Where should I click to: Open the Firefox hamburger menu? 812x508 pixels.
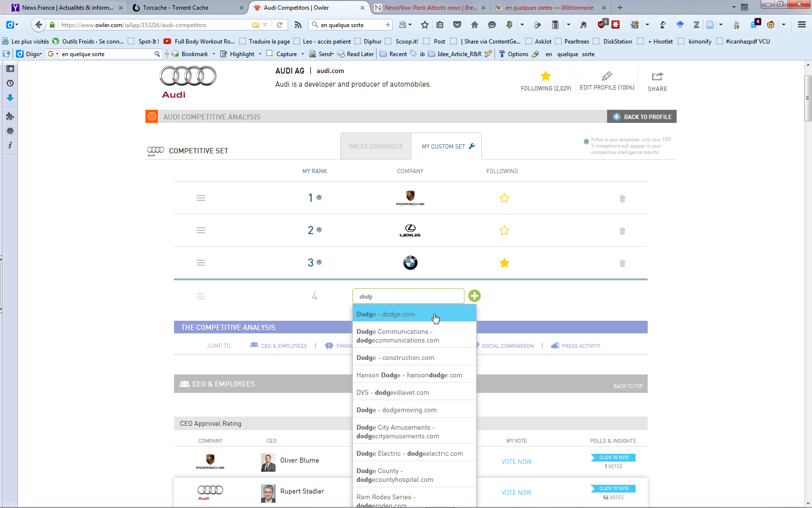point(802,25)
